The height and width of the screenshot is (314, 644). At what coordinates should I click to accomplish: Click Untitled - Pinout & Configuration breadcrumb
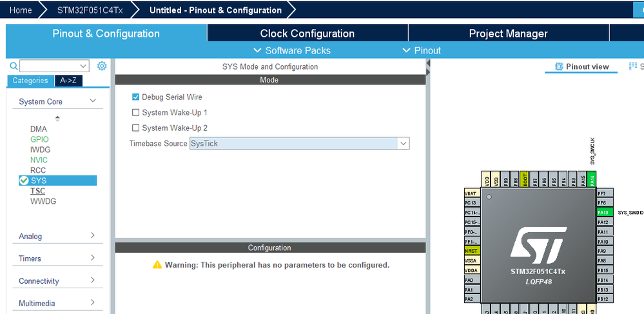click(x=215, y=10)
